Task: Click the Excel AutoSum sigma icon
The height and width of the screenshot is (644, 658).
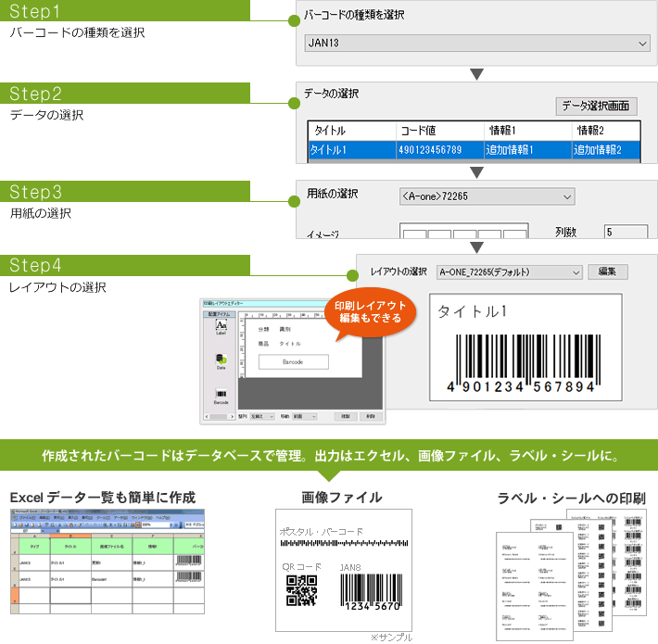Action: pos(110,525)
